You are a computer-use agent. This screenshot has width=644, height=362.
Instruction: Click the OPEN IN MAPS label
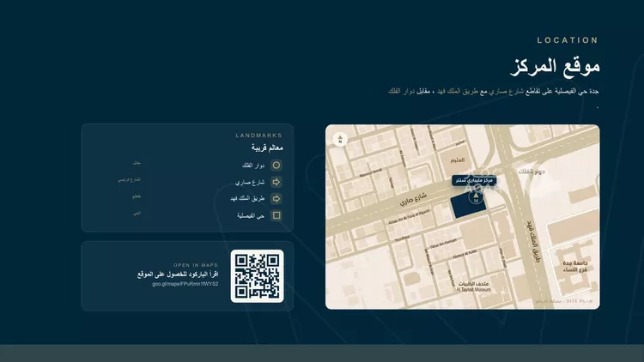coord(196,265)
